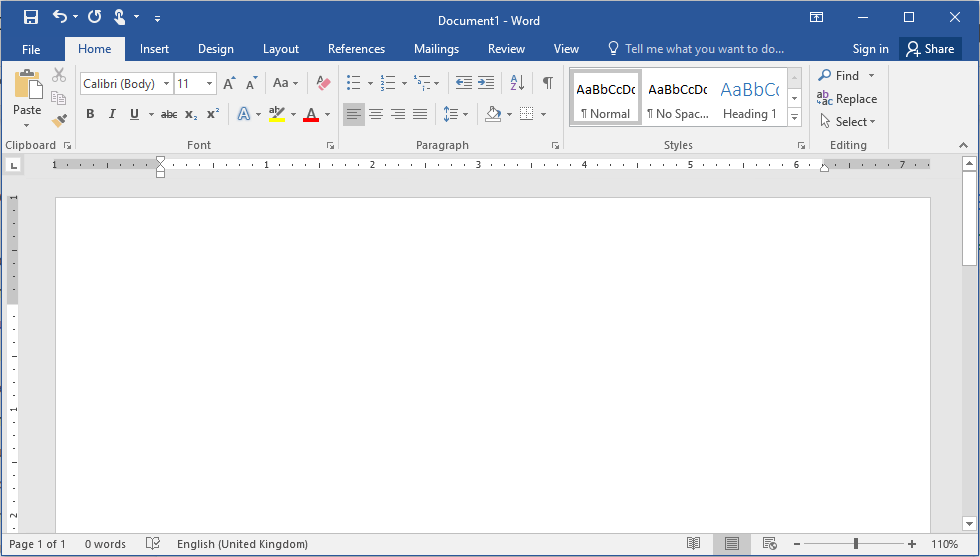
Task: Redo with the repeat arrow icon
Action: click(x=94, y=17)
